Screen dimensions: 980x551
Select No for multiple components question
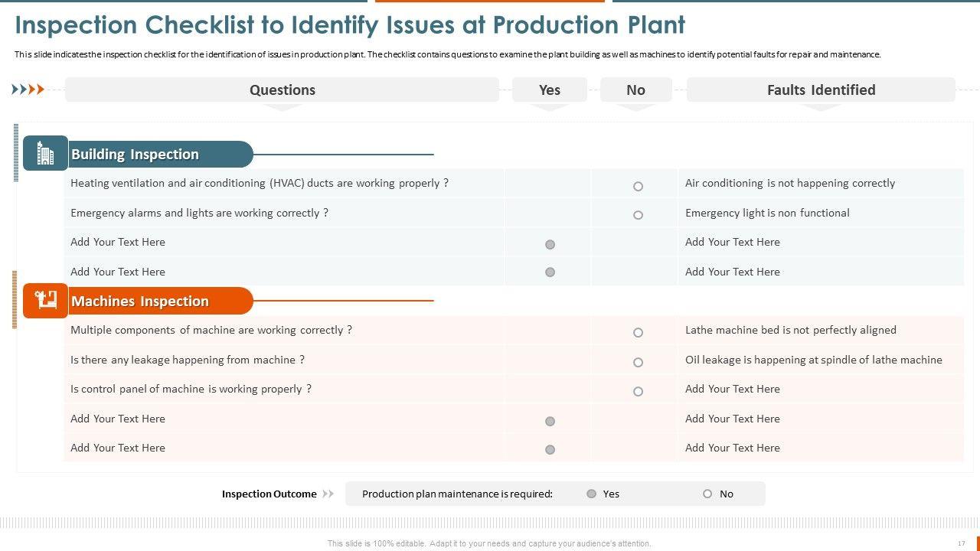point(638,333)
